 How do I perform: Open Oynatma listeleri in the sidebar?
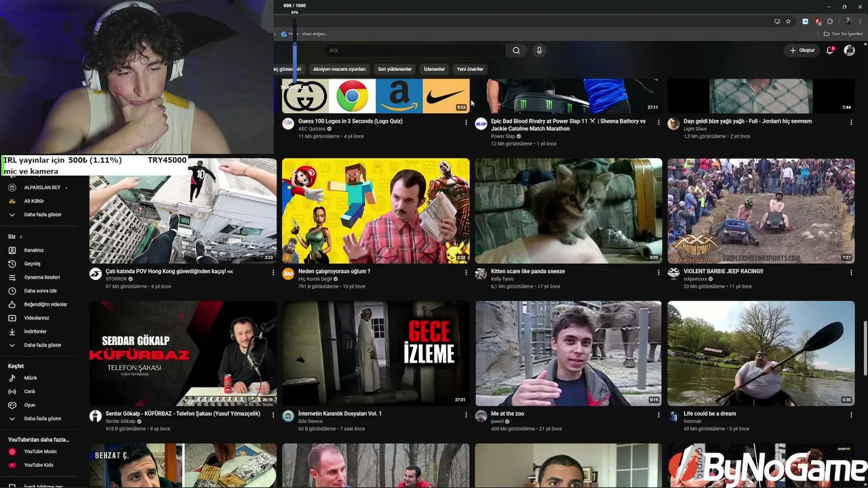click(x=43, y=277)
